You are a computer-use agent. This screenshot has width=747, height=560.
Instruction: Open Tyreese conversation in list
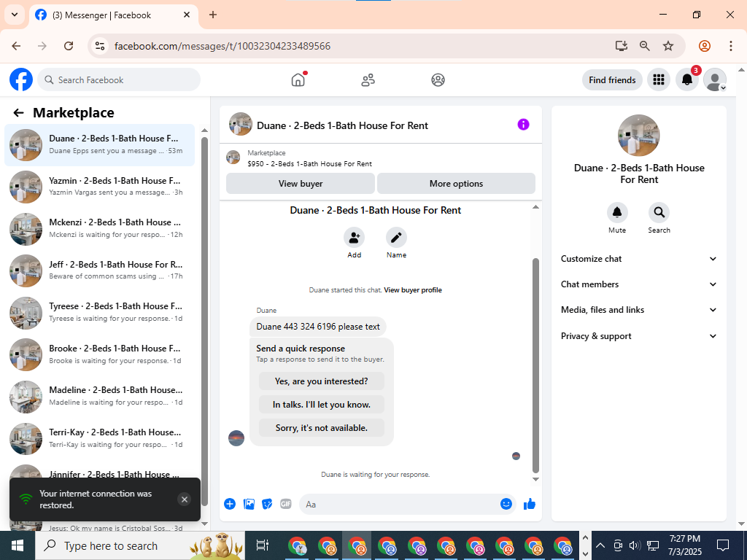[99, 312]
